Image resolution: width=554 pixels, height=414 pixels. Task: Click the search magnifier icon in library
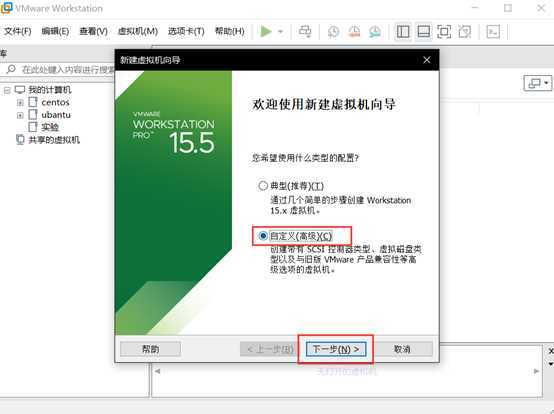pos(11,69)
